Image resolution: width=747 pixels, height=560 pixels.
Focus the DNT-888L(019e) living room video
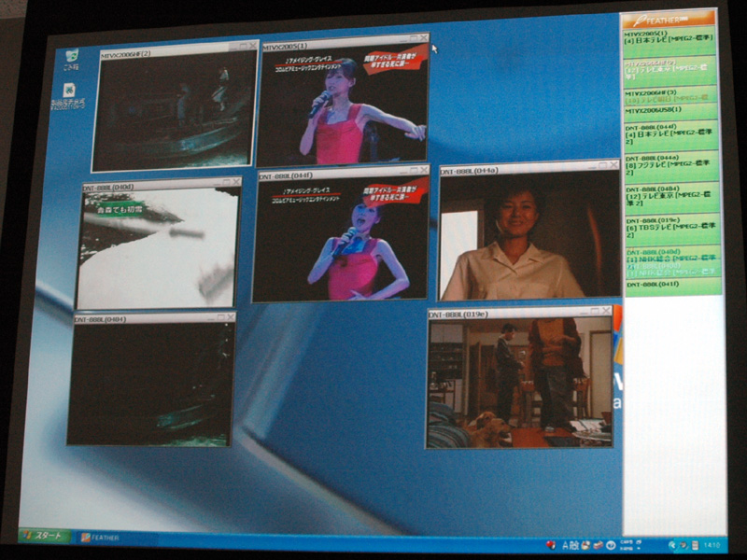point(519,383)
